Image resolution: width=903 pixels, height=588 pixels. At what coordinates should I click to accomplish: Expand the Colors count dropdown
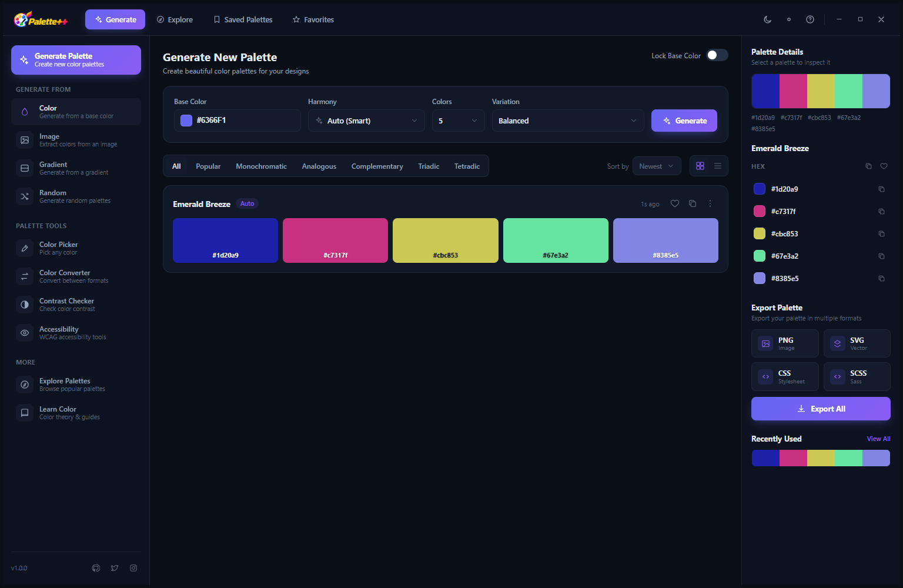pyautogui.click(x=459, y=121)
